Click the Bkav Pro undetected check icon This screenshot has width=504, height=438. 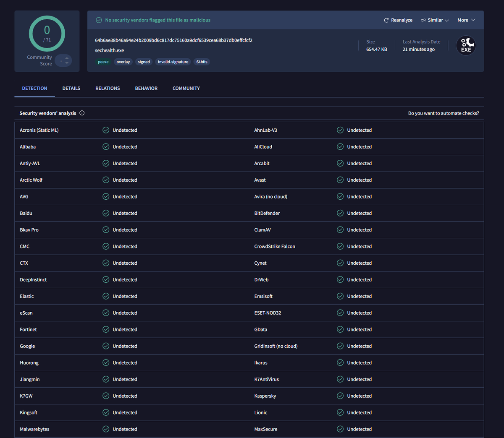point(106,230)
